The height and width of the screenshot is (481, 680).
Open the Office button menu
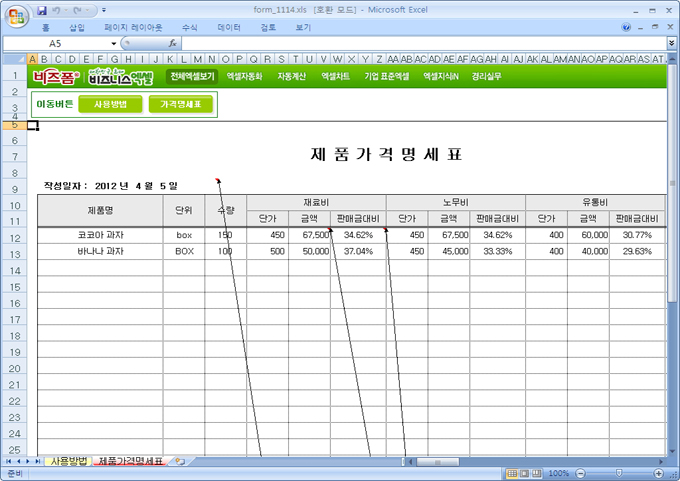coord(17,16)
